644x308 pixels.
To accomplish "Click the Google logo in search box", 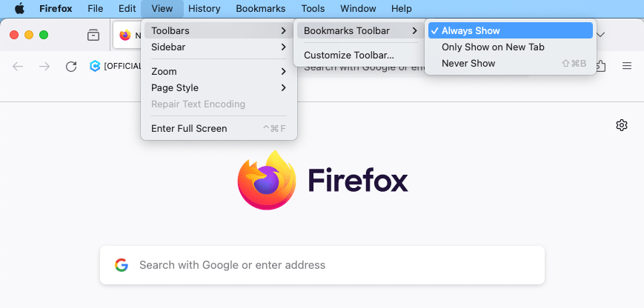I will click(122, 265).
